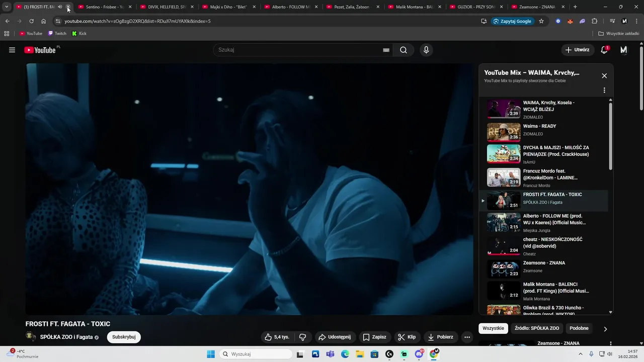Image resolution: width=644 pixels, height=362 pixels.
Task: Play Alberto - FOLLOW ME from the mix
Action: click(x=544, y=223)
